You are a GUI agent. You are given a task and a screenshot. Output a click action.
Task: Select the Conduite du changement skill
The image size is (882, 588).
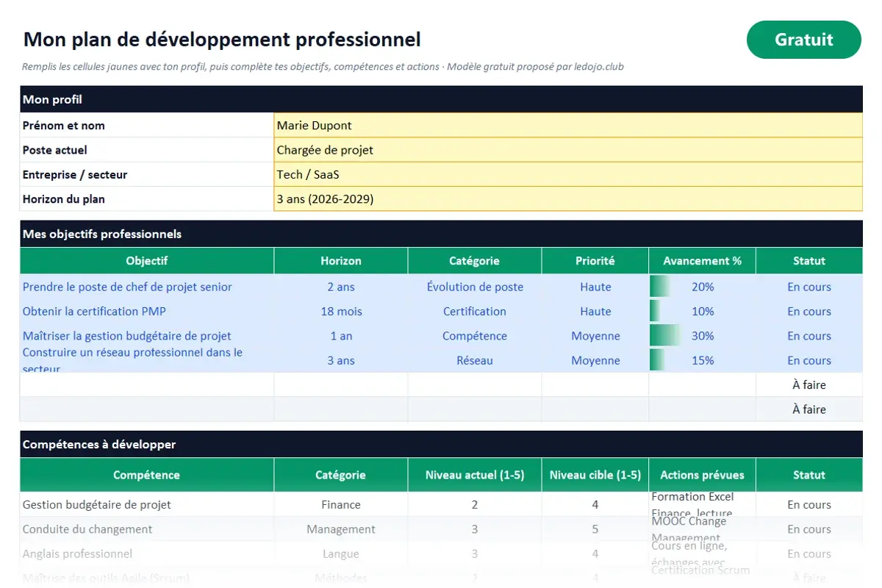pyautogui.click(x=147, y=529)
